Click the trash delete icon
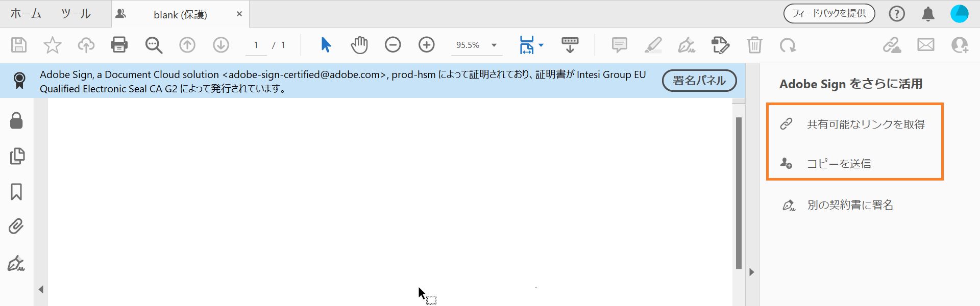Screen dimensions: 980x306 click(754, 45)
